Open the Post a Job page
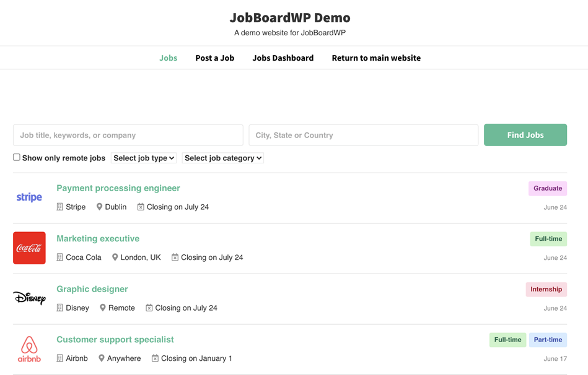Image resolution: width=588 pixels, height=375 pixels. 215,58
